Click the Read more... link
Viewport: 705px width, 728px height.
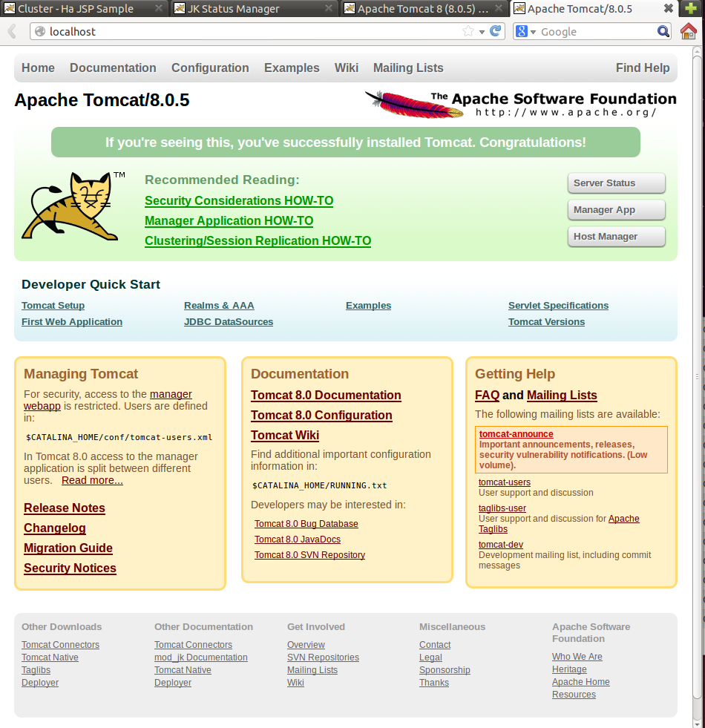(92, 480)
